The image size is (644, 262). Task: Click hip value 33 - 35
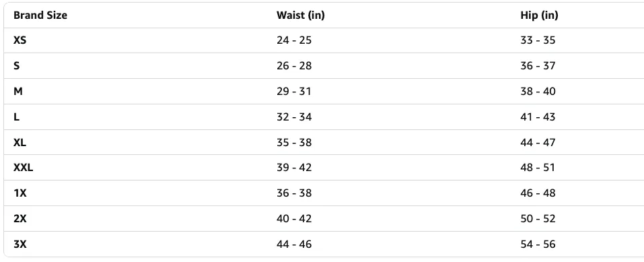point(538,40)
